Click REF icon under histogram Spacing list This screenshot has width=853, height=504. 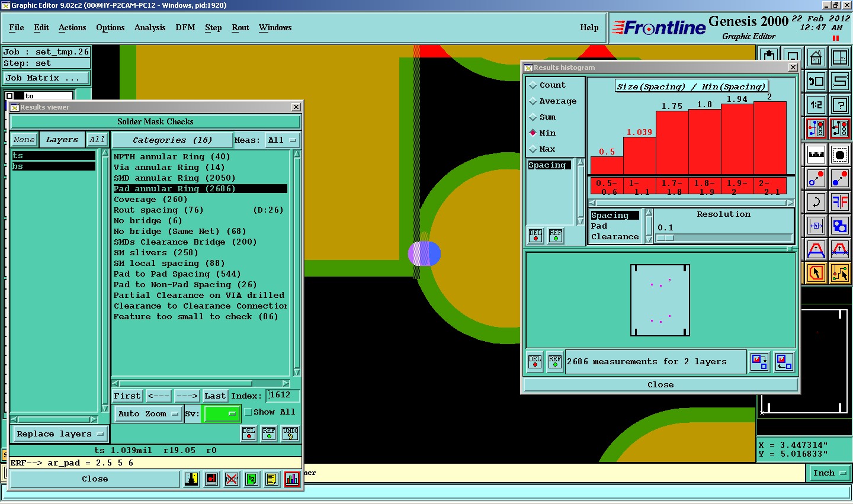(x=556, y=236)
